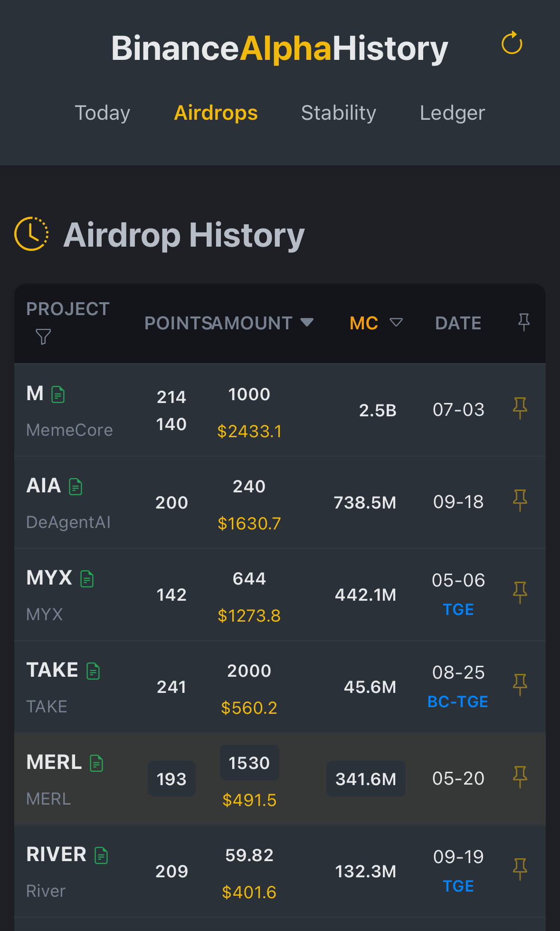Expand the AMOUNT sort dropdown arrow
Screen dimensions: 560x931
[x=307, y=323]
